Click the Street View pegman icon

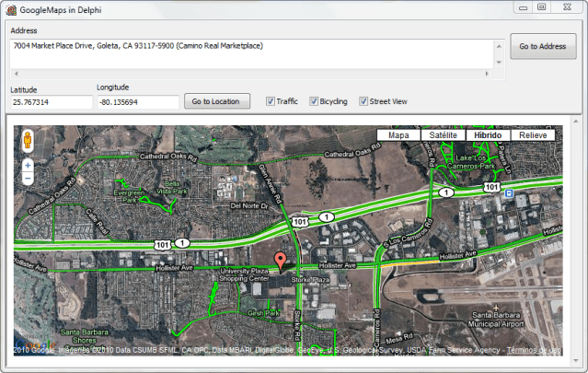(28, 141)
